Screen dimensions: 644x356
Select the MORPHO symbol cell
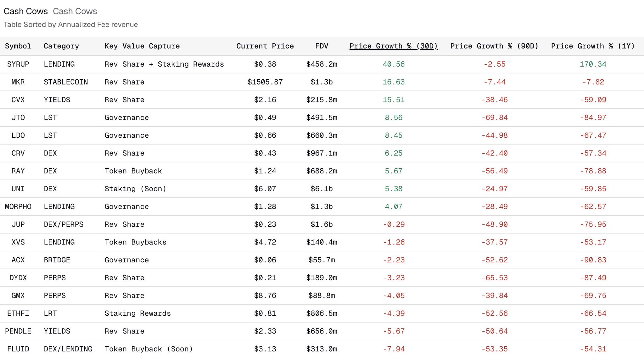[18, 207]
